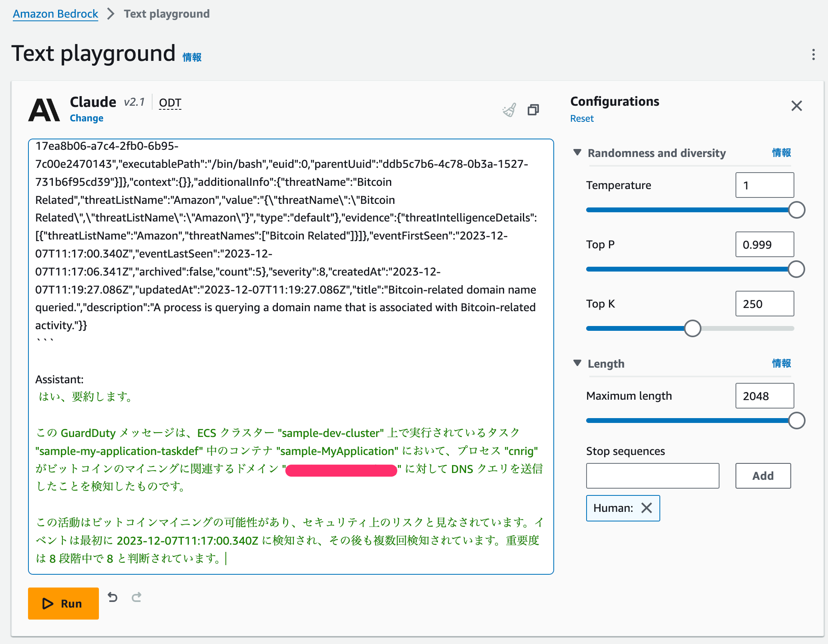Click the Temperature value field
828x644 pixels.
[x=764, y=185]
